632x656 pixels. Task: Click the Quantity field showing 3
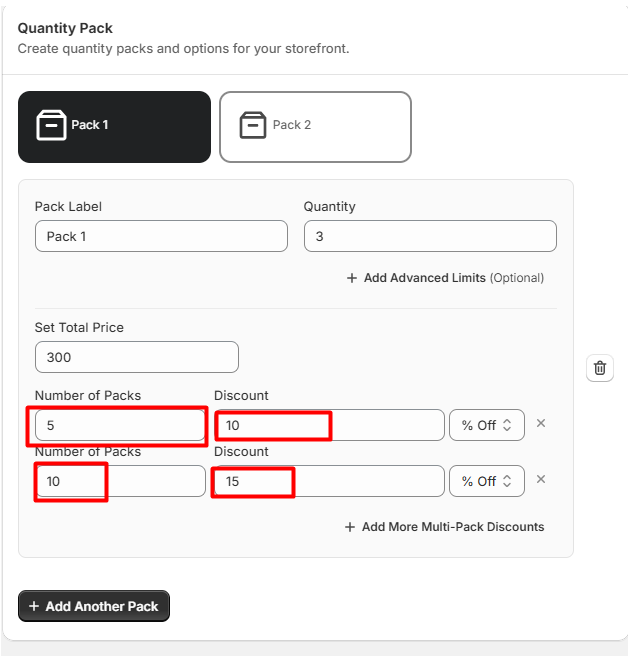(430, 236)
